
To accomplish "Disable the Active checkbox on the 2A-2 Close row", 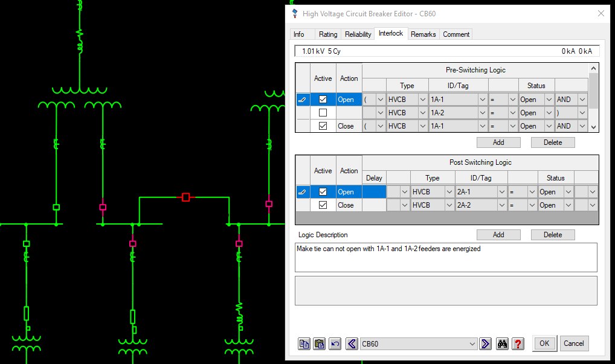I will [323, 205].
